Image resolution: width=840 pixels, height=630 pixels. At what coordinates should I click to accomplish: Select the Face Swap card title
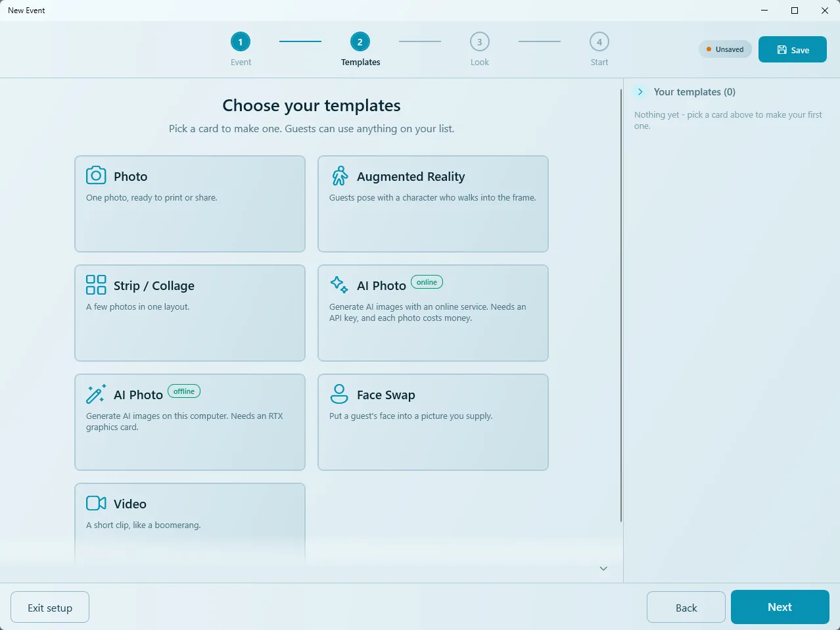click(386, 395)
